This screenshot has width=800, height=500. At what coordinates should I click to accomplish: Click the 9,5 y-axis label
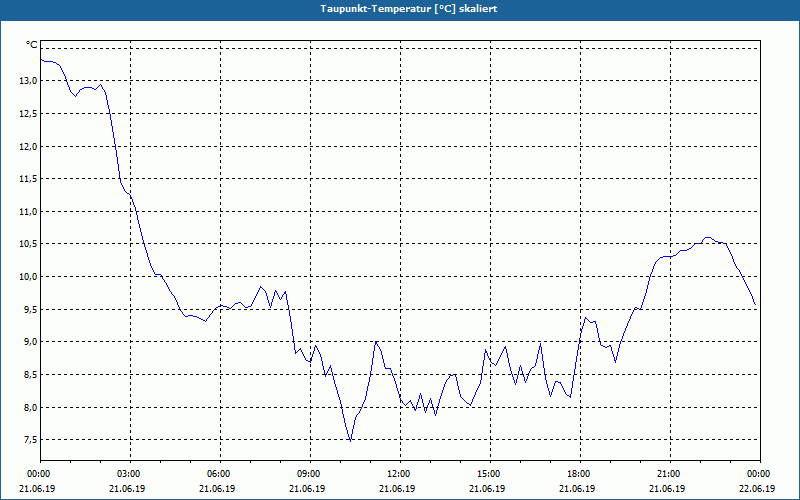[30, 309]
